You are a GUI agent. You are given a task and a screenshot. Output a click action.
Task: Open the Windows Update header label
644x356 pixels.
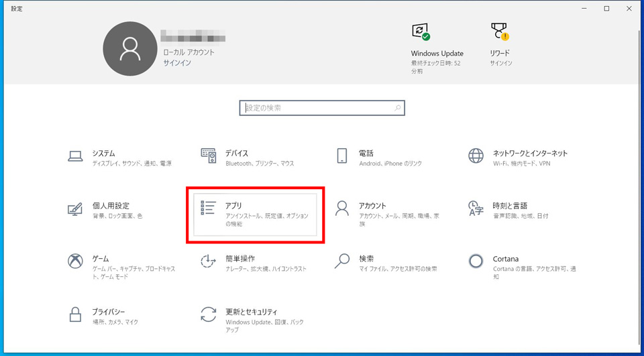point(437,54)
